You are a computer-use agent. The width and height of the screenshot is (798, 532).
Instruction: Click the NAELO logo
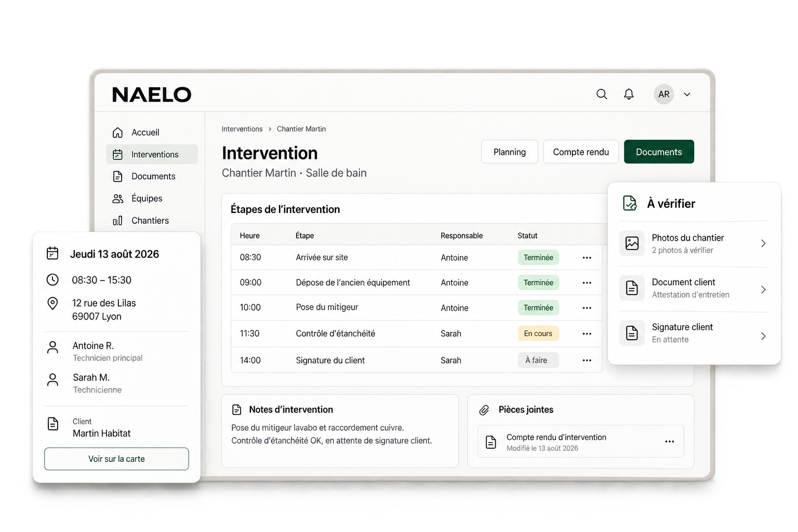(152, 95)
